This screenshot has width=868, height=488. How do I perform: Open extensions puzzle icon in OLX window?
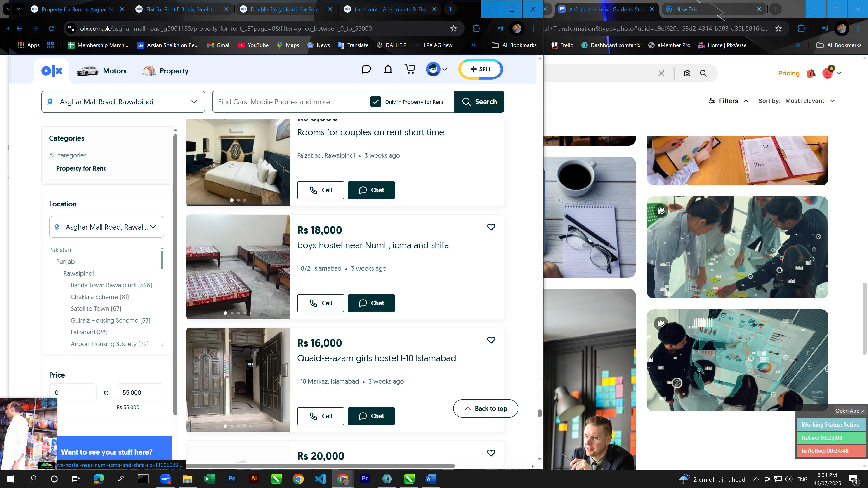[x=476, y=29]
